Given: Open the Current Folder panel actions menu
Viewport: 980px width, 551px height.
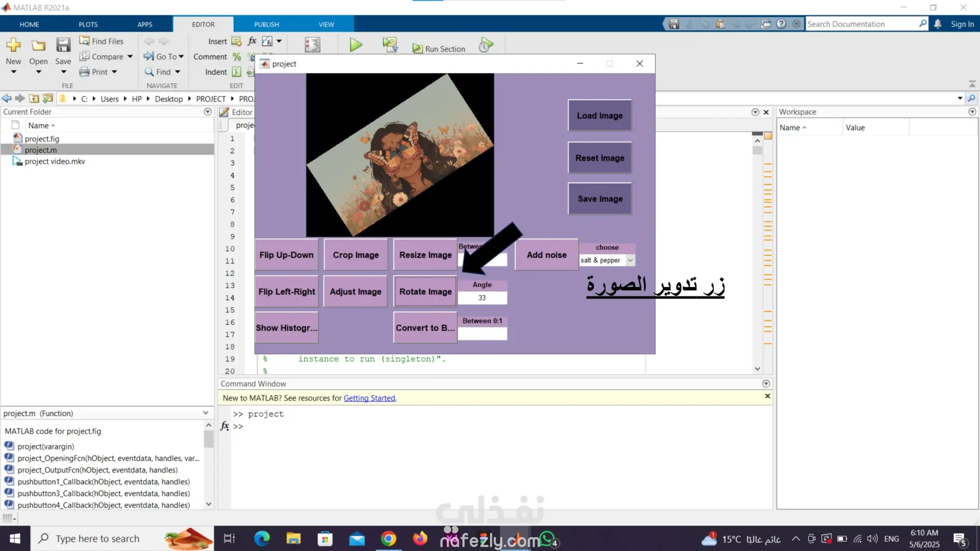Looking at the screenshot, I should click(208, 112).
